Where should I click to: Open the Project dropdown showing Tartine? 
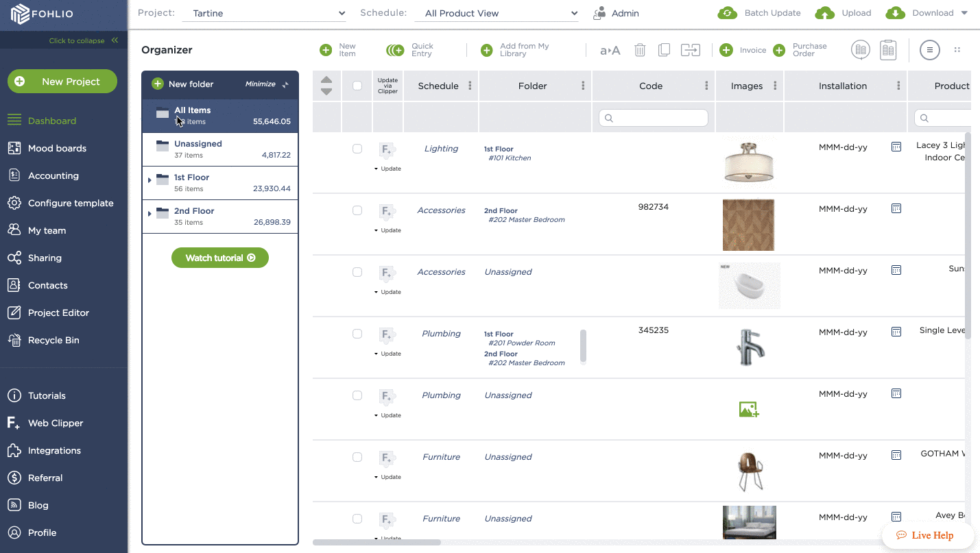(265, 13)
